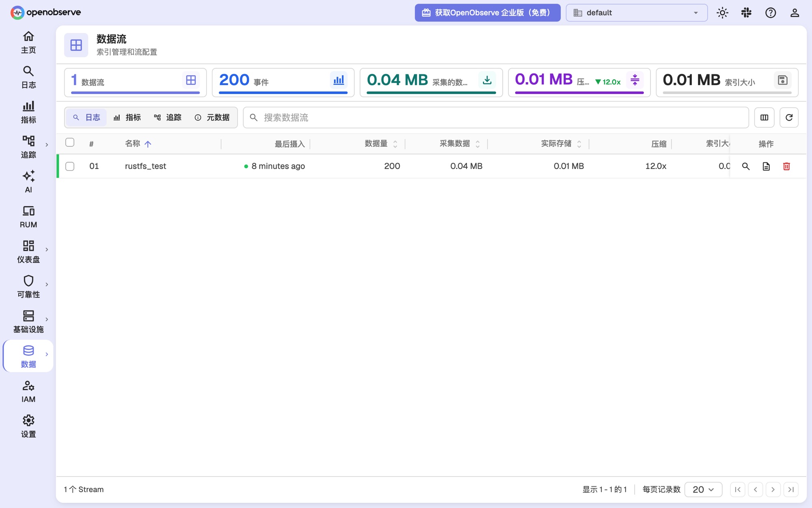Screen dimensions: 812x508
Task: Switch to the 追踪 stream type tab
Action: tap(168, 117)
